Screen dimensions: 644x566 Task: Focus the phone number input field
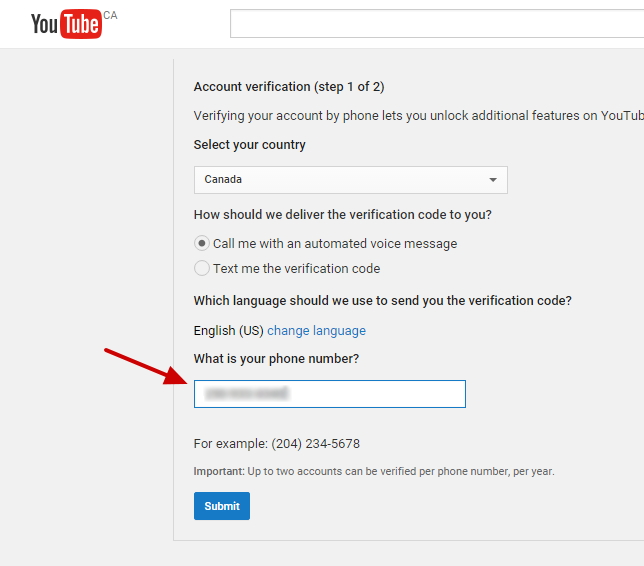[330, 394]
